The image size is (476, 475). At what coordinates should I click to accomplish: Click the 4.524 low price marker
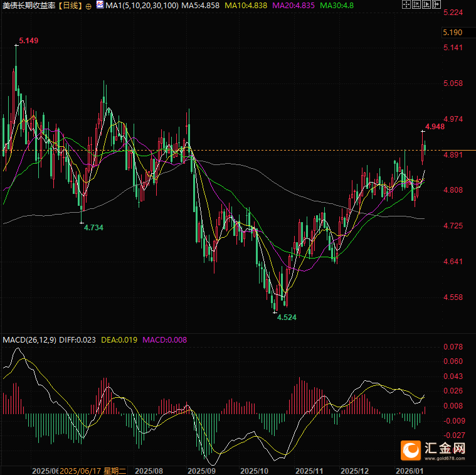[287, 318]
